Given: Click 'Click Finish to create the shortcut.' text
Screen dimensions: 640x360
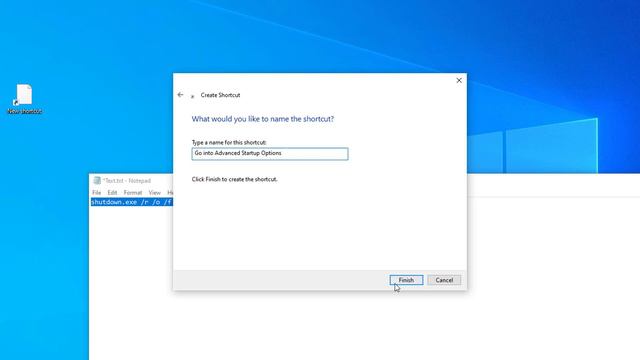Looking at the screenshot, I should 234,179.
